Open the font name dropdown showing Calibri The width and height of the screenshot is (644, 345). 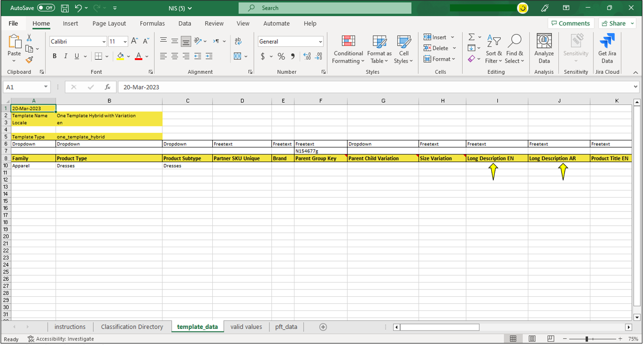(104, 42)
